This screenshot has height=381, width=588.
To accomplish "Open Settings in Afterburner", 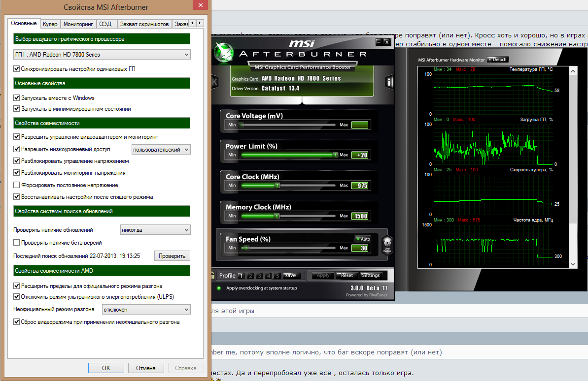I will [371, 275].
